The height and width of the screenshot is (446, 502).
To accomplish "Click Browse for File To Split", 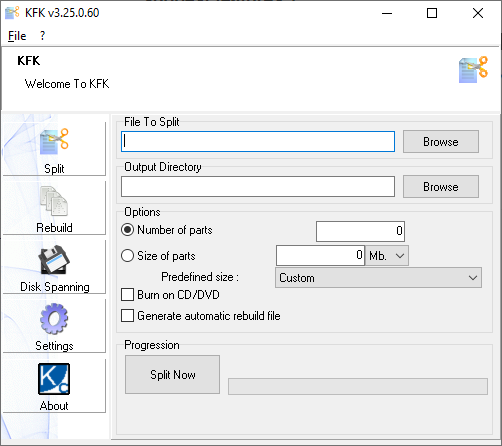I will click(x=441, y=142).
